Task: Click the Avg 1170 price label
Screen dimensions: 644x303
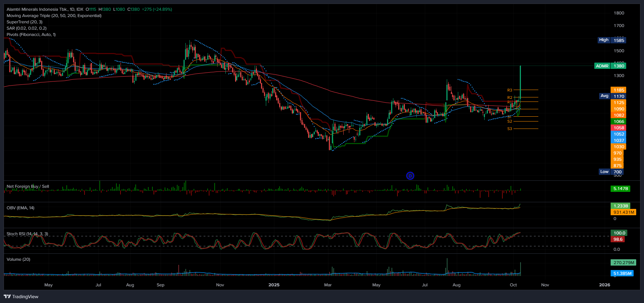Action: point(612,96)
